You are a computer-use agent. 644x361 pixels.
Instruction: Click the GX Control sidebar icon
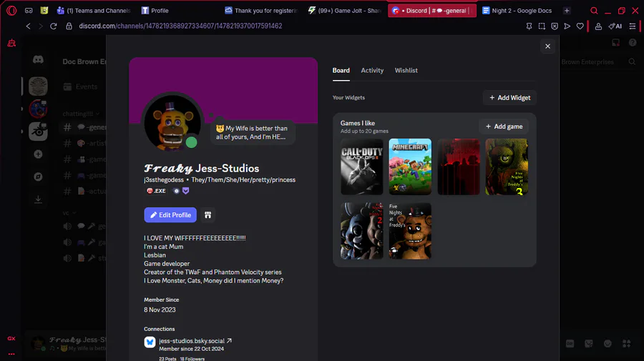point(11,43)
